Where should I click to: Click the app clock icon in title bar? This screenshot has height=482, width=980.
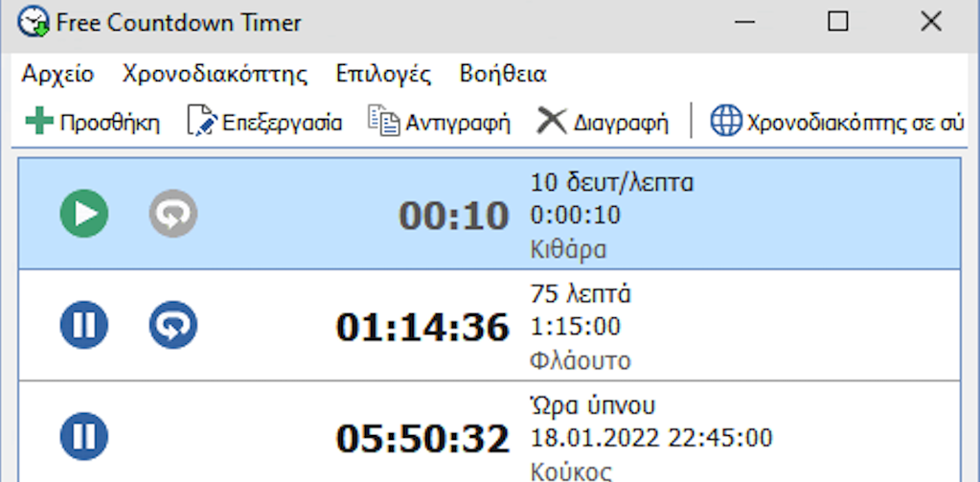click(33, 21)
